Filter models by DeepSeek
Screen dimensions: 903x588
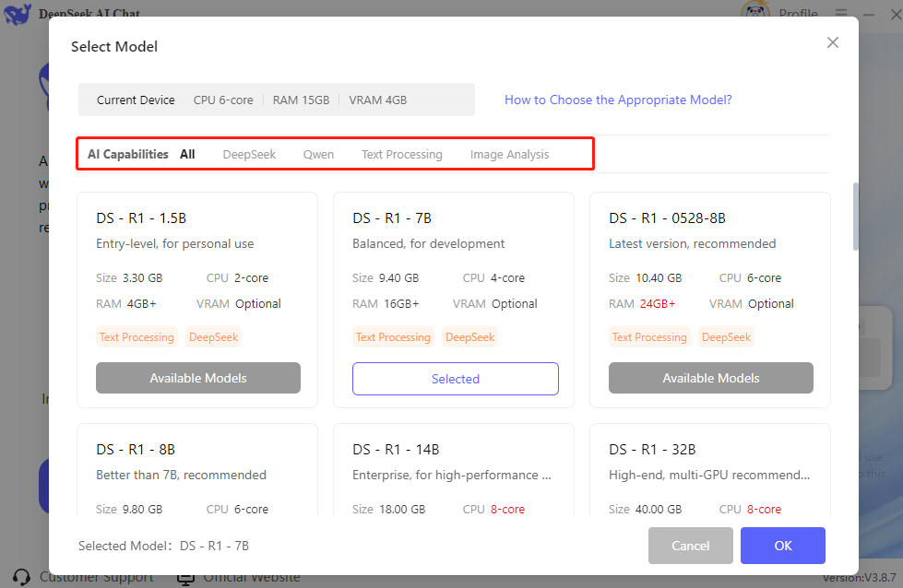[x=249, y=154]
